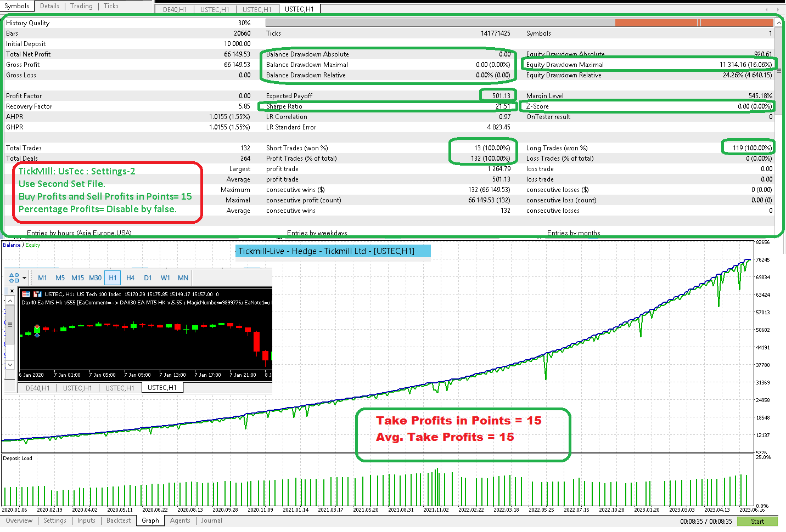Select the Recovery Factor value "5.85"
Screen dimensions: 786x532
coord(244,106)
